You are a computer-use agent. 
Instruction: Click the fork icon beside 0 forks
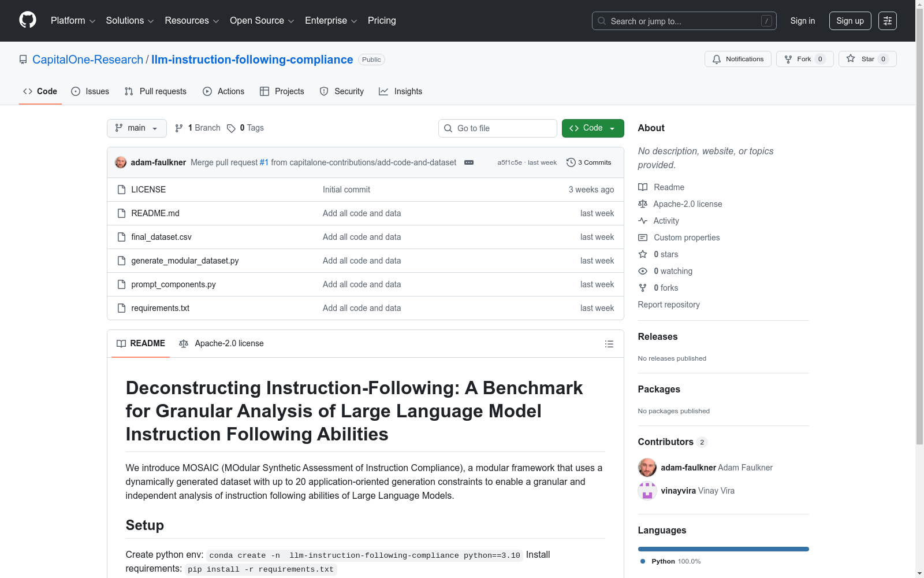pos(643,288)
